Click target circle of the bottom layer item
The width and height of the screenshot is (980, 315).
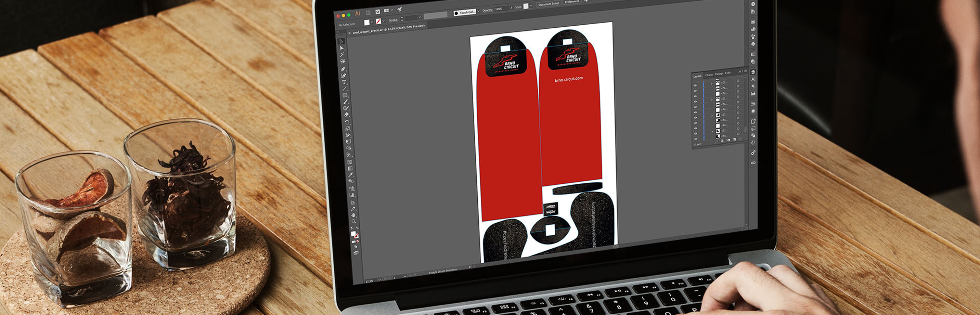738,134
